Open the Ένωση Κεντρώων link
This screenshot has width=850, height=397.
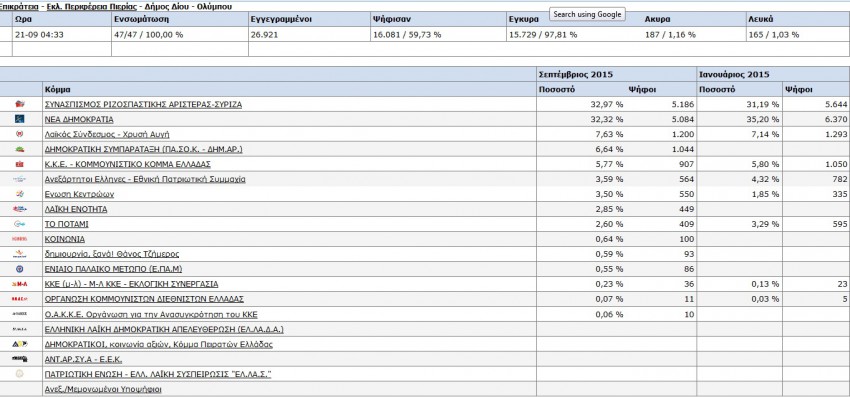(x=80, y=194)
